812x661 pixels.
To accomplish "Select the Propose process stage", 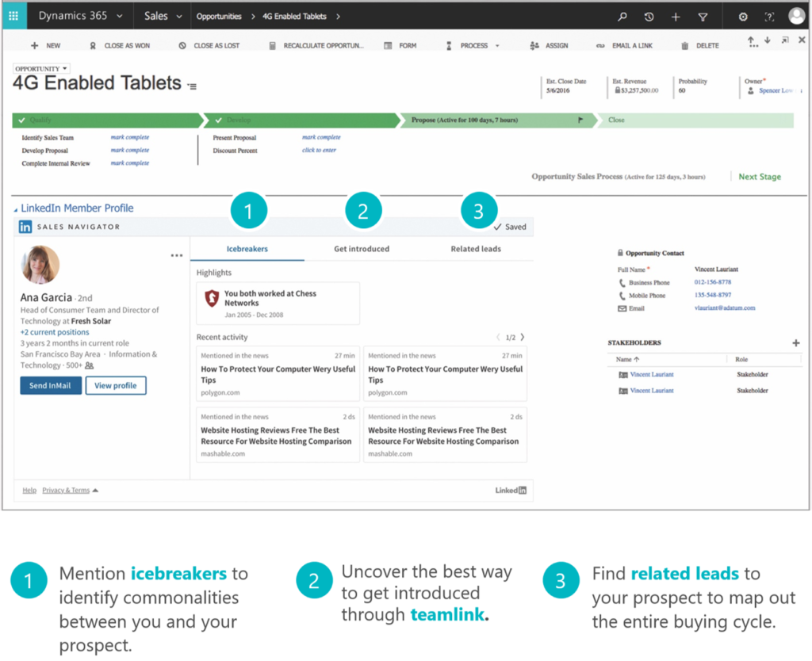I will pyautogui.click(x=497, y=120).
